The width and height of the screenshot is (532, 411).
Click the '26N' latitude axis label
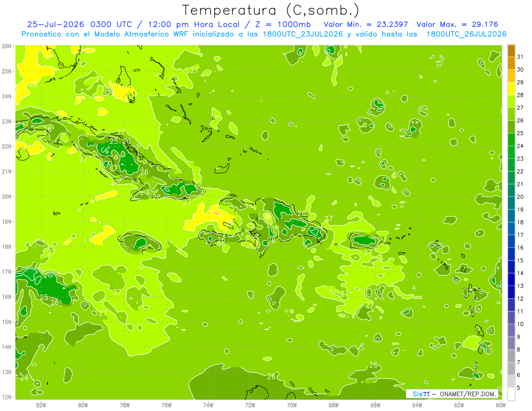[6, 46]
